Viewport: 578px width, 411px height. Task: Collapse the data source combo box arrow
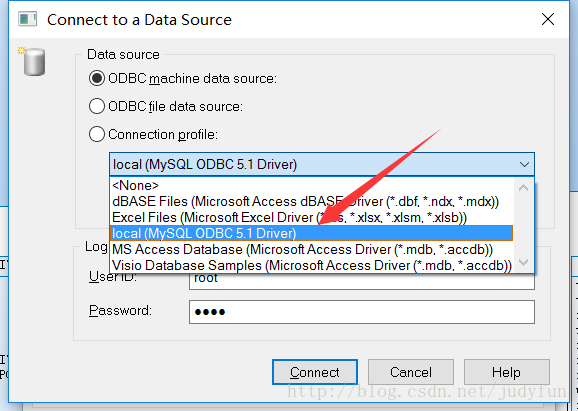pyautogui.click(x=524, y=164)
